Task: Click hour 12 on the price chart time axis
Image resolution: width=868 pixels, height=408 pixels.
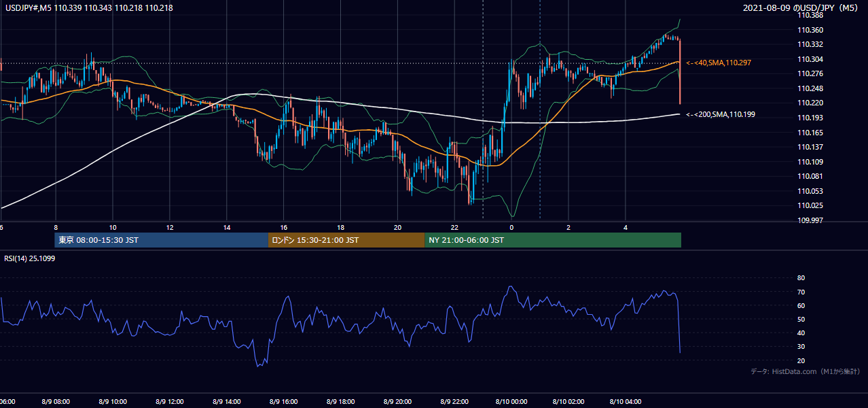Action: 169,227
